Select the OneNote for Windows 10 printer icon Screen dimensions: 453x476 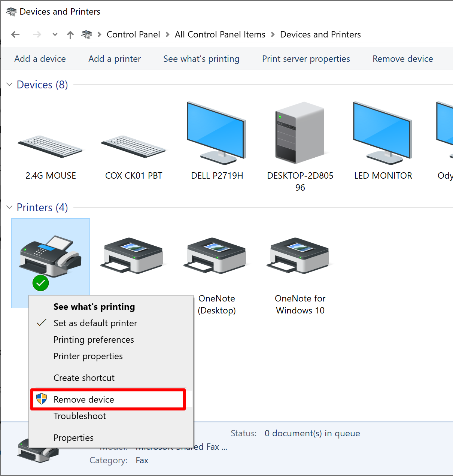298,255
